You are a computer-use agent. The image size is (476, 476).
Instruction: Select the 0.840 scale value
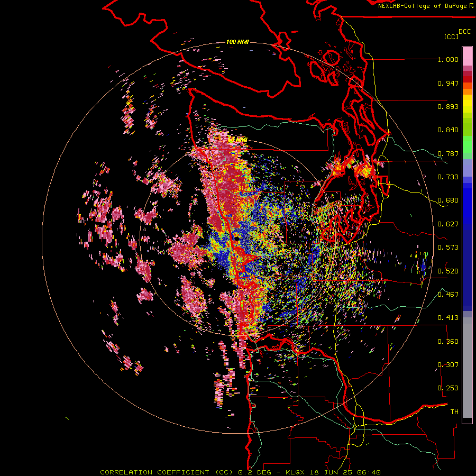click(x=448, y=130)
